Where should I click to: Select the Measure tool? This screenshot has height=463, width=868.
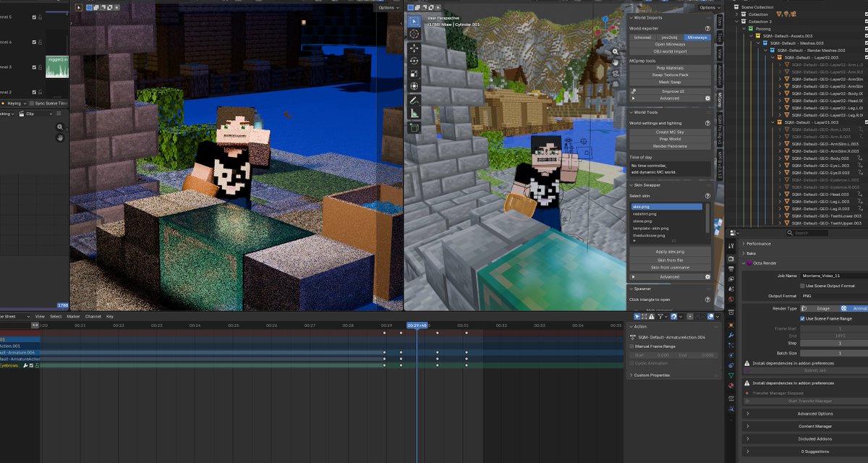coord(414,113)
